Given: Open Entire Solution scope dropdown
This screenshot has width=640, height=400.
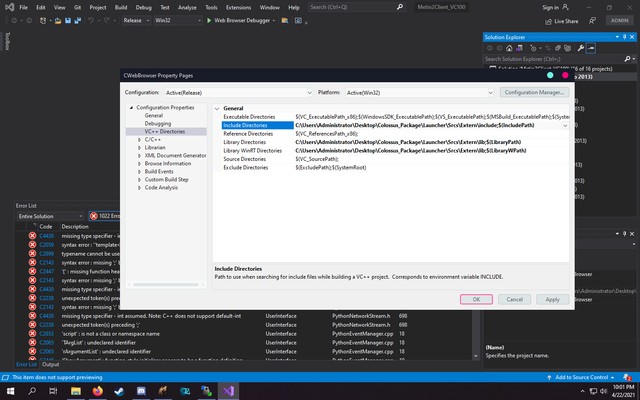Looking at the screenshot, I should 51,216.
